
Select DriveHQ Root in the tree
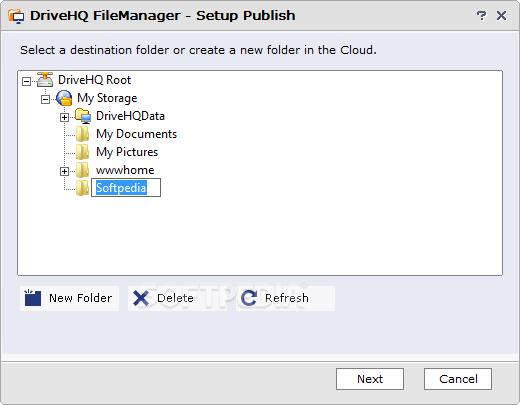(x=94, y=80)
